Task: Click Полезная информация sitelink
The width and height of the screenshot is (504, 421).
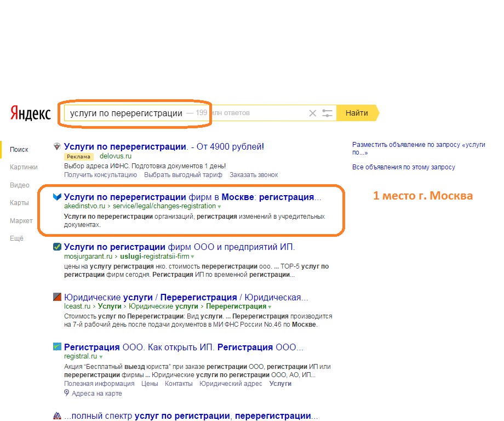Action: pyautogui.click(x=99, y=383)
